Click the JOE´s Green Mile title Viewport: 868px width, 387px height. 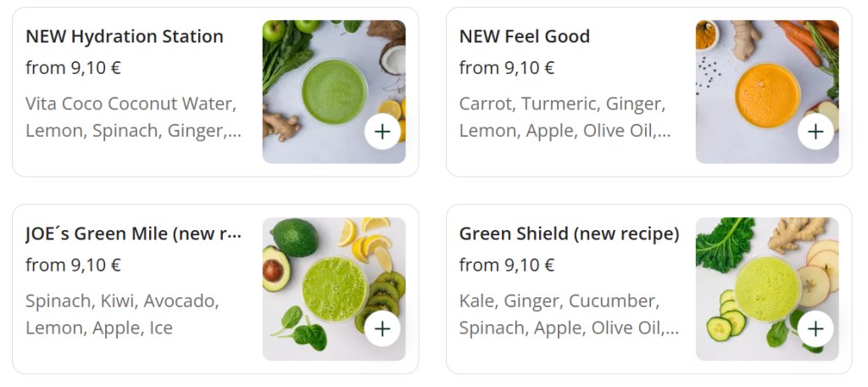[133, 233]
